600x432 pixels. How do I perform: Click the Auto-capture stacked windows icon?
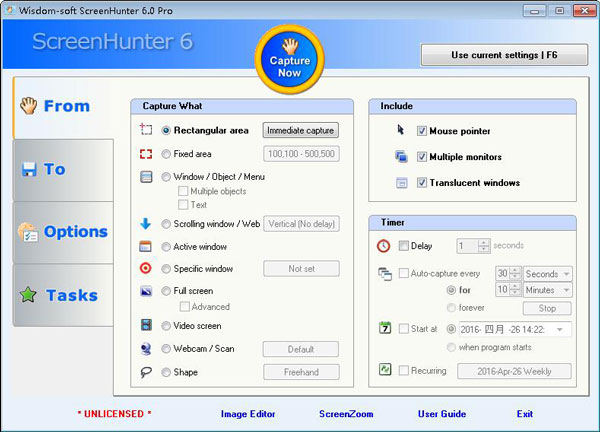coord(385,274)
